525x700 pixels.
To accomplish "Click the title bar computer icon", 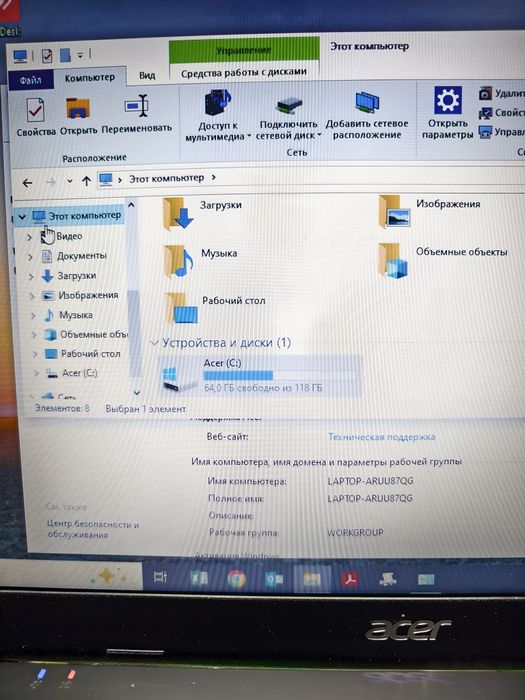I will tap(20, 56).
